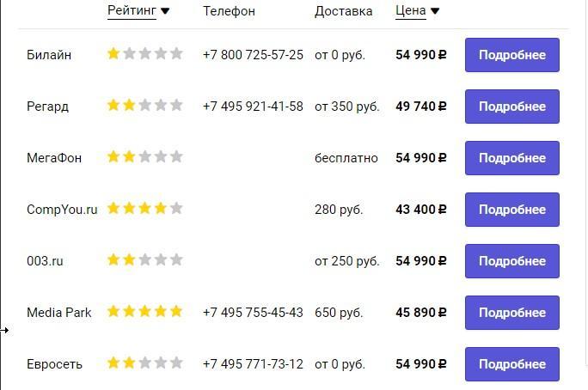
Task: Open Подробнее for the Евросеть offer
Action: pos(511,364)
